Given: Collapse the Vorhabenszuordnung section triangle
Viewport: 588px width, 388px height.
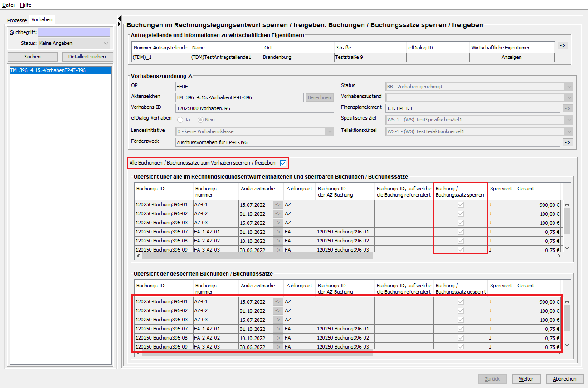Looking at the screenshot, I should pos(190,76).
